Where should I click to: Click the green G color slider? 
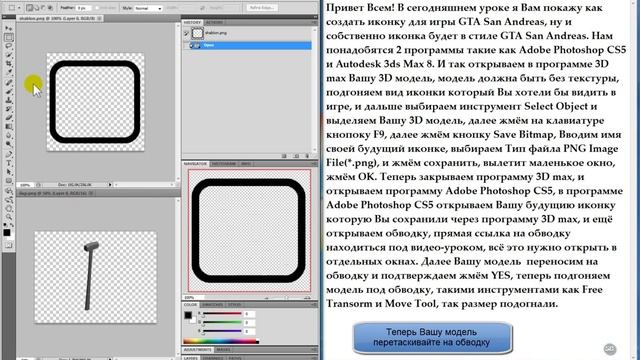point(221,322)
